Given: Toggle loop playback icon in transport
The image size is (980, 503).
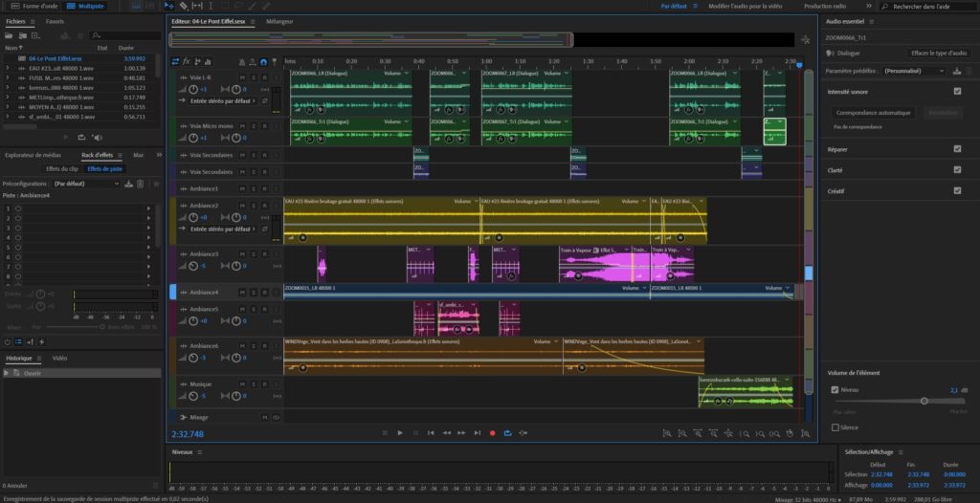Looking at the screenshot, I should point(507,433).
